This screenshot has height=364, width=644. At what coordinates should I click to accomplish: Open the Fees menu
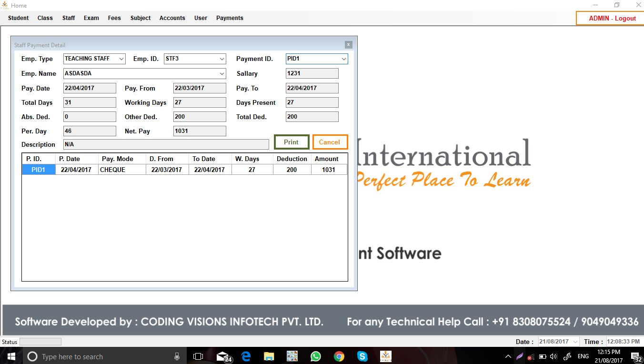[x=114, y=18]
